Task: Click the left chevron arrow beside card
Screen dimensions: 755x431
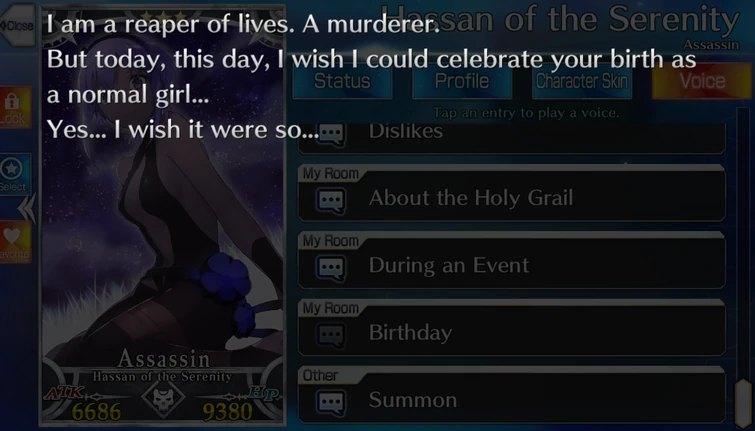Action: coord(26,209)
